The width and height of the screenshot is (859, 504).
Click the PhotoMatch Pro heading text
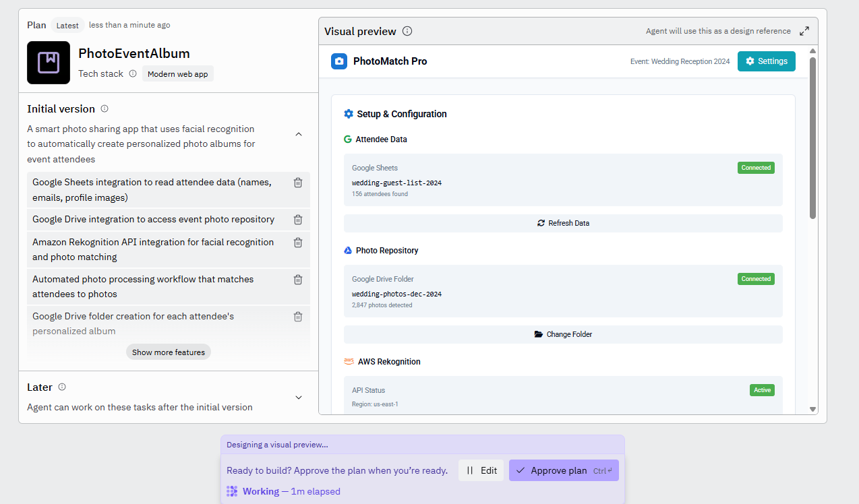[x=390, y=61]
